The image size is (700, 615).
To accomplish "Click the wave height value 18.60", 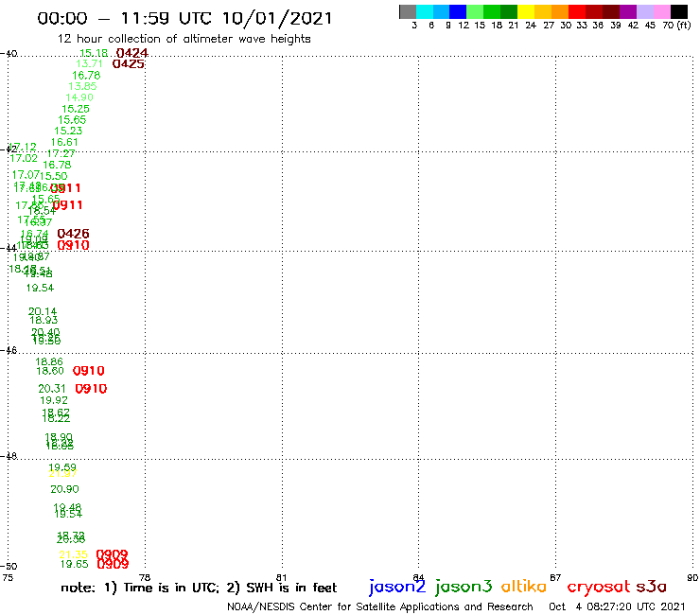I will tap(50, 371).
